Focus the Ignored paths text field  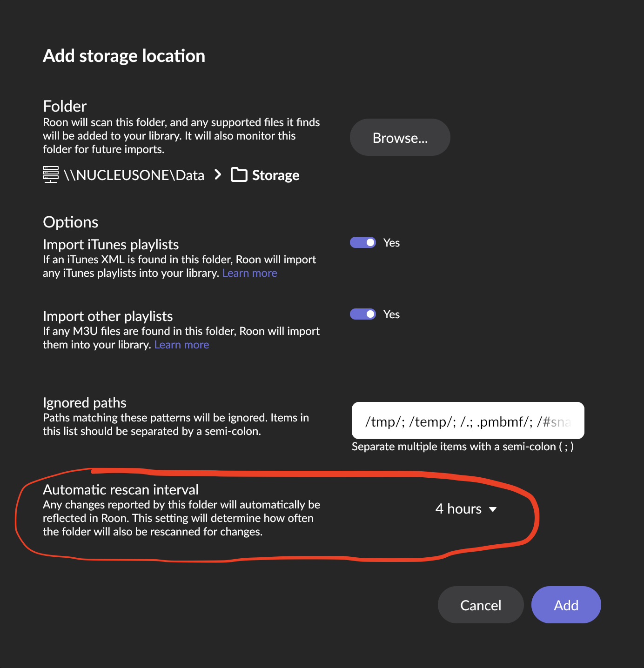click(468, 421)
